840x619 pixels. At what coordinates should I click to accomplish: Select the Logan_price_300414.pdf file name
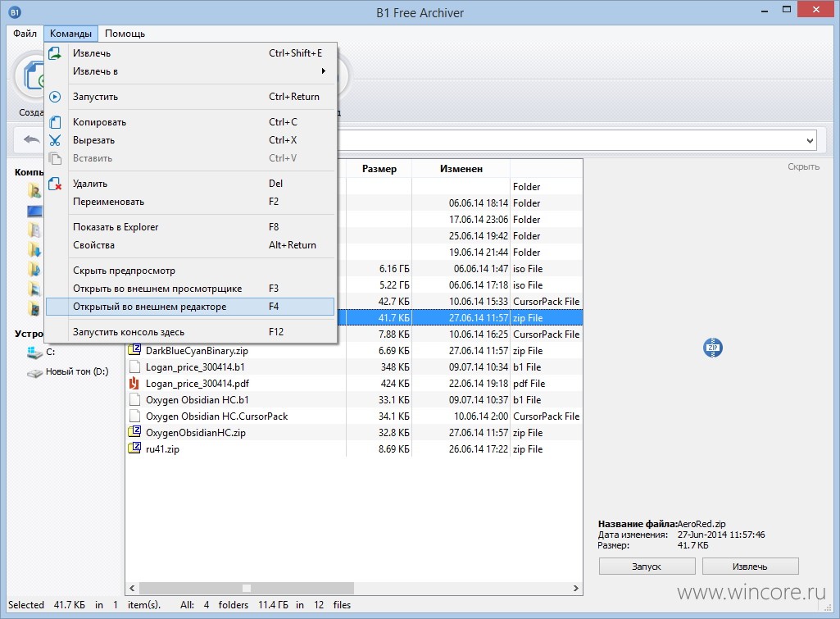pyautogui.click(x=198, y=384)
